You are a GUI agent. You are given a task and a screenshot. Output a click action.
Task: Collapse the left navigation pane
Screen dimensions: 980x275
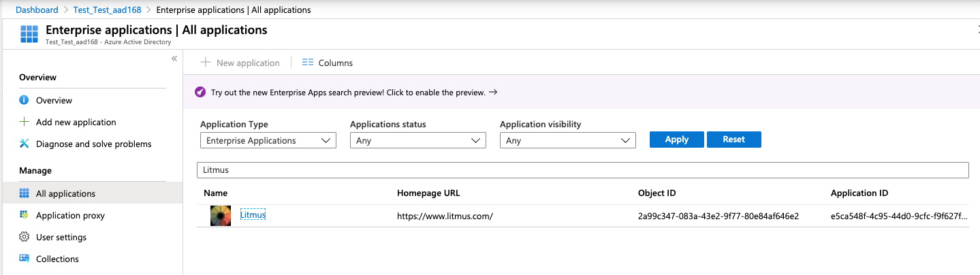pos(174,59)
